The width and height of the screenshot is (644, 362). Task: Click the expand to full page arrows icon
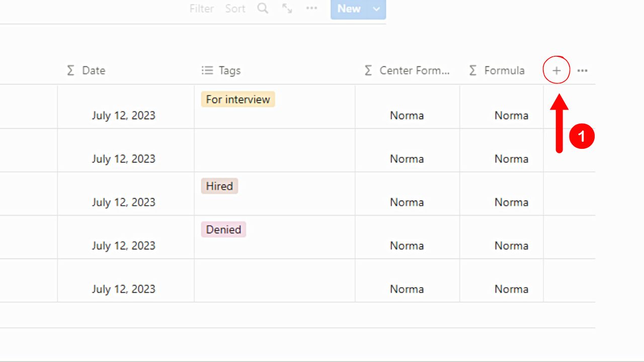(x=287, y=8)
